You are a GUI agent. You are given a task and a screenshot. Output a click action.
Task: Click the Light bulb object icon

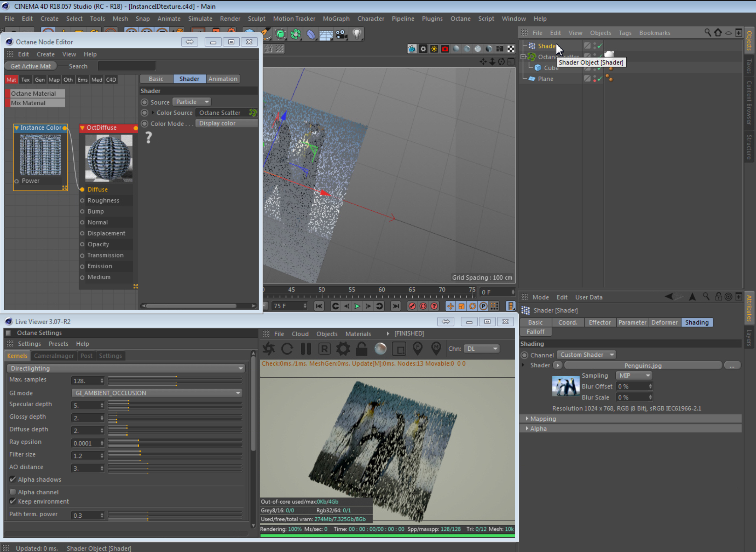(x=357, y=34)
